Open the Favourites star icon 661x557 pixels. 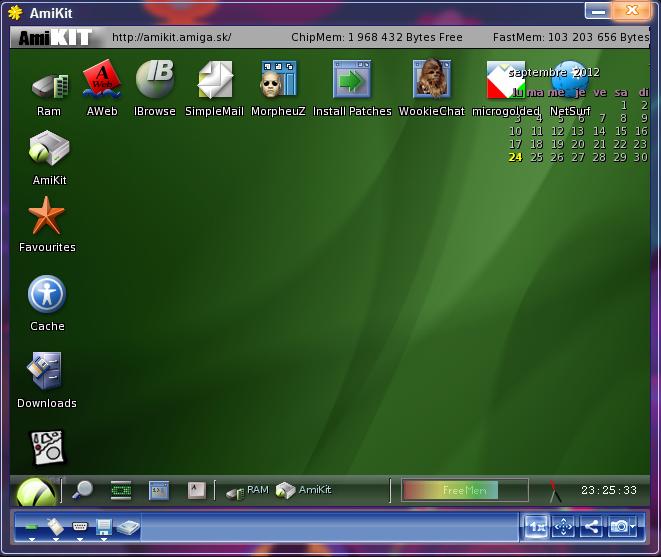46,216
